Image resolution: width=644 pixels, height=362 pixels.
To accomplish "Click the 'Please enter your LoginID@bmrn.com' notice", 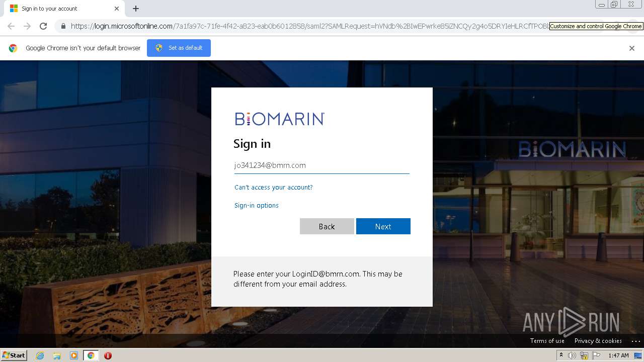I will [x=318, y=279].
